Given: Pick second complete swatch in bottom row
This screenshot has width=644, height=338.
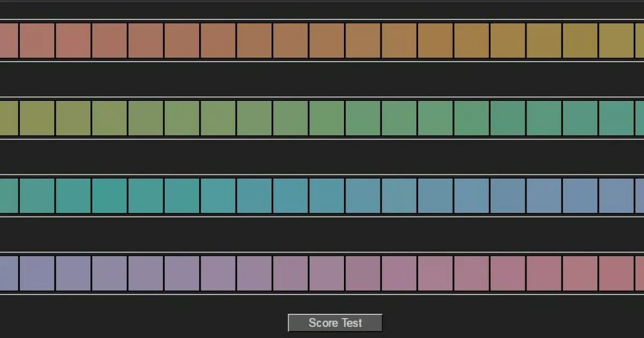Looking at the screenshot, I should click(73, 273).
